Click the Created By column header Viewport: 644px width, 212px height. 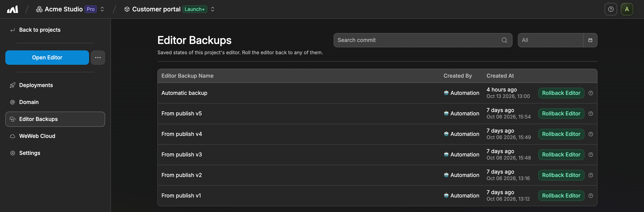[x=458, y=76]
